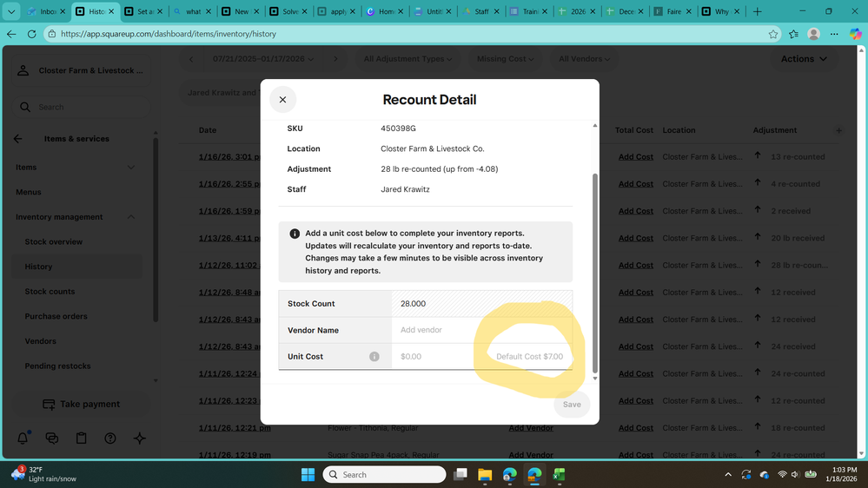Open the help question mark icon
The image size is (868, 488).
(110, 439)
